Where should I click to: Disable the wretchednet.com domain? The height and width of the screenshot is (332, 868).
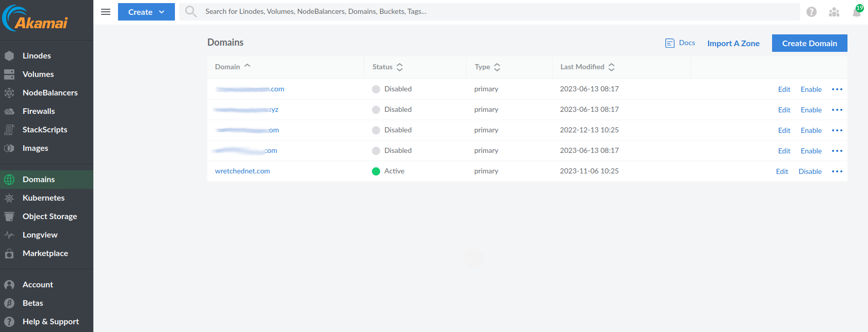[x=810, y=171]
